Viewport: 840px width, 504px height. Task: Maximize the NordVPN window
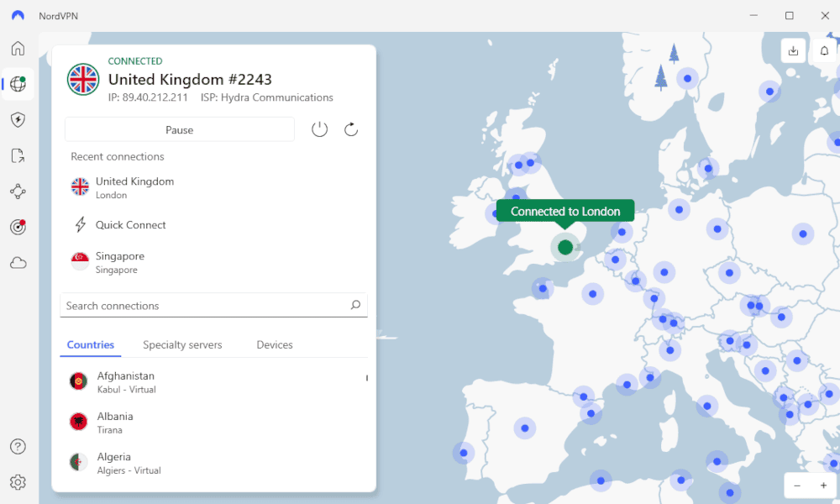(x=789, y=15)
